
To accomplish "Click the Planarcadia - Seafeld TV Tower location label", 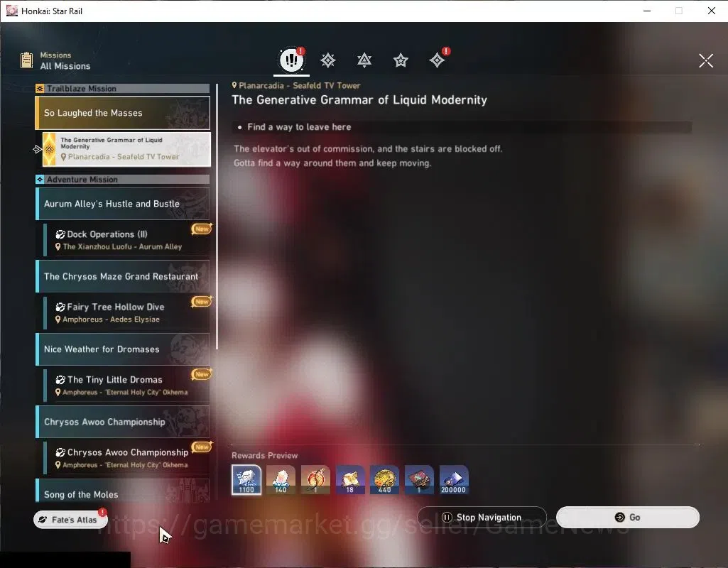I will [296, 85].
